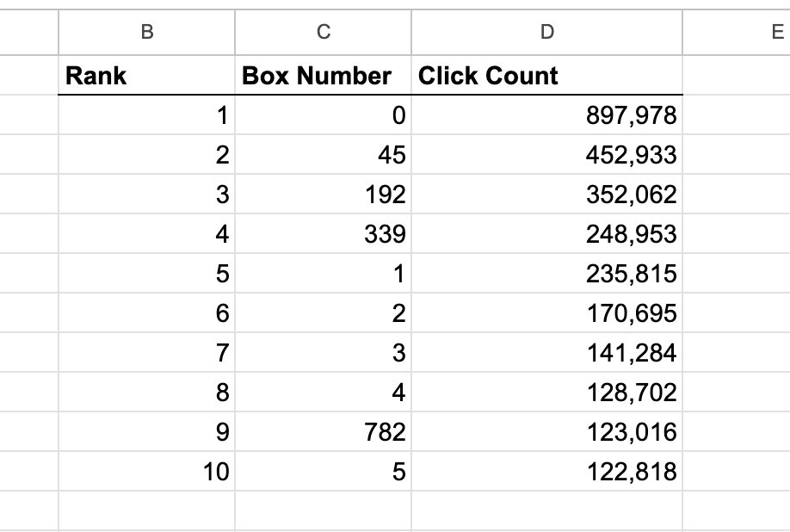Select the Rank 3 cell in column B
Screen dimensions: 790x532
[146, 194]
